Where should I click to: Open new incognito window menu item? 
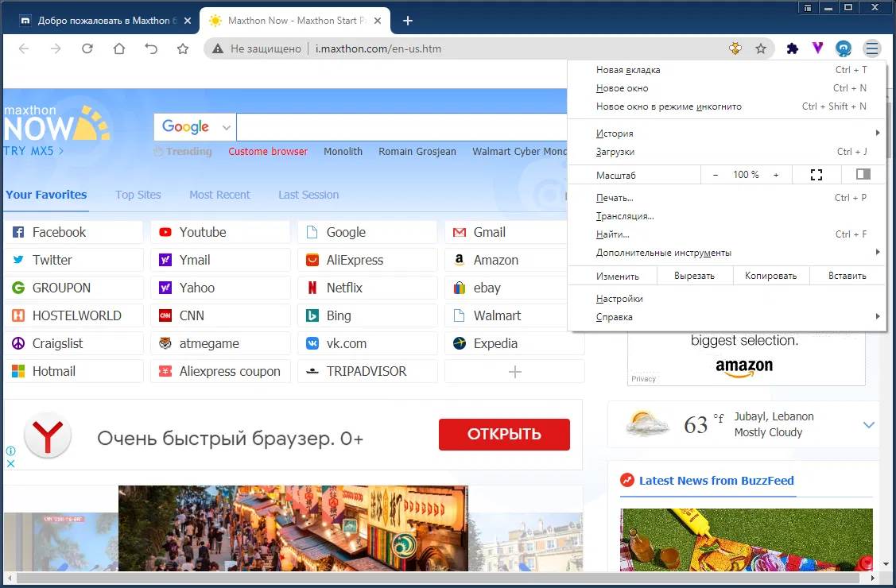coord(727,106)
